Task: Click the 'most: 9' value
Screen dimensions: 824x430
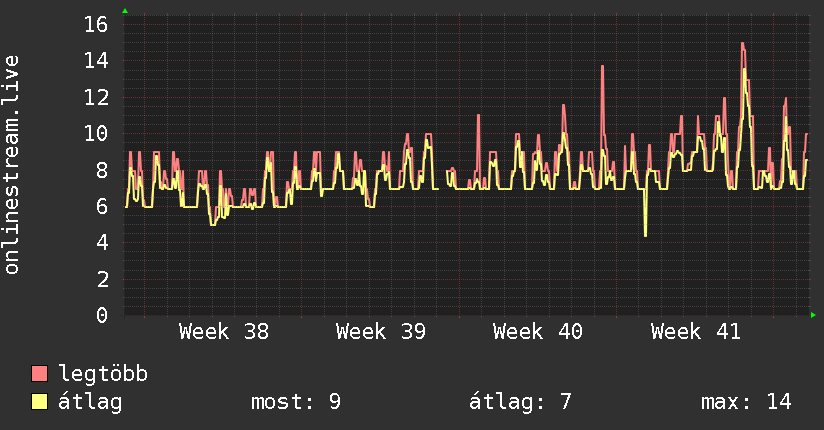Action: (296, 402)
